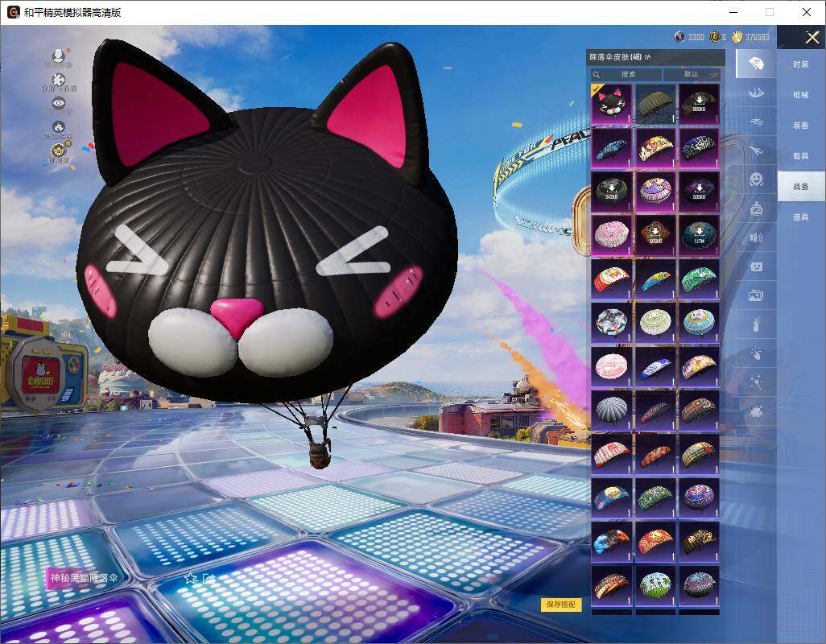
Task: Open the picture gallery category icon
Action: pyautogui.click(x=756, y=296)
